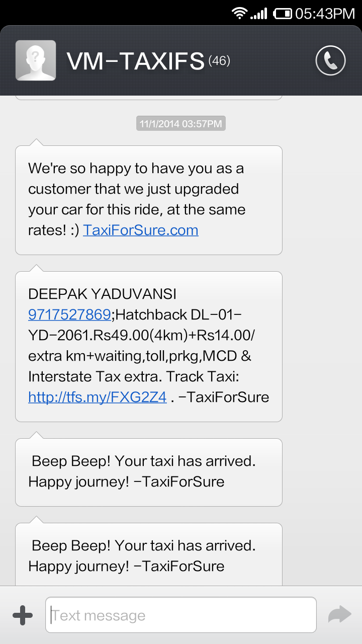The height and width of the screenshot is (644, 362).
Task: Tap the send arrow icon
Action: tap(339, 614)
